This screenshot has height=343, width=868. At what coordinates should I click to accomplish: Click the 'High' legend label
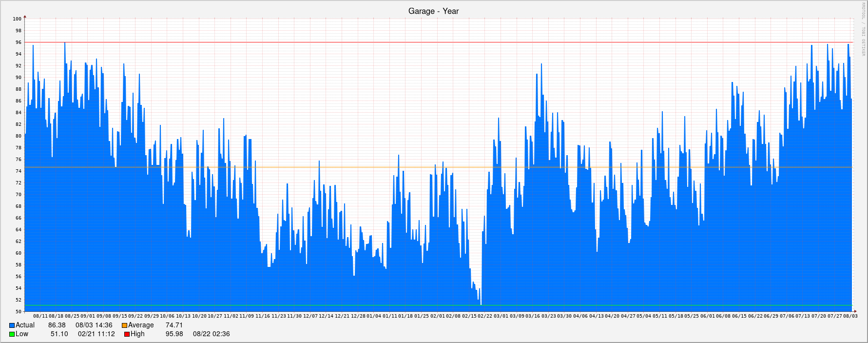pos(137,334)
